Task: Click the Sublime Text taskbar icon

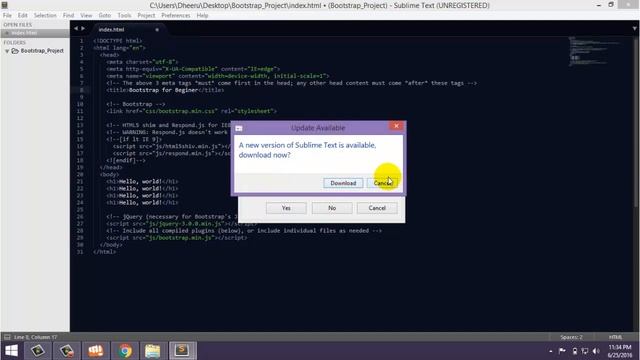Action: [x=182, y=351]
